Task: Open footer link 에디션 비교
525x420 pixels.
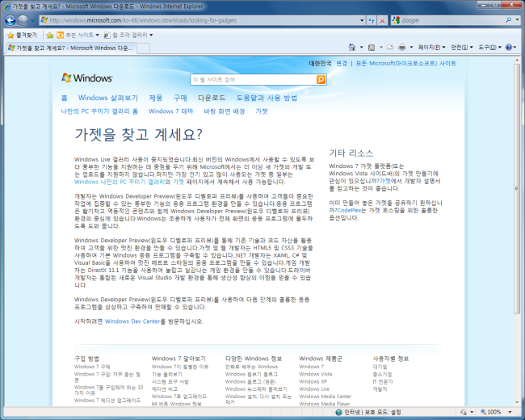Action: (165, 388)
